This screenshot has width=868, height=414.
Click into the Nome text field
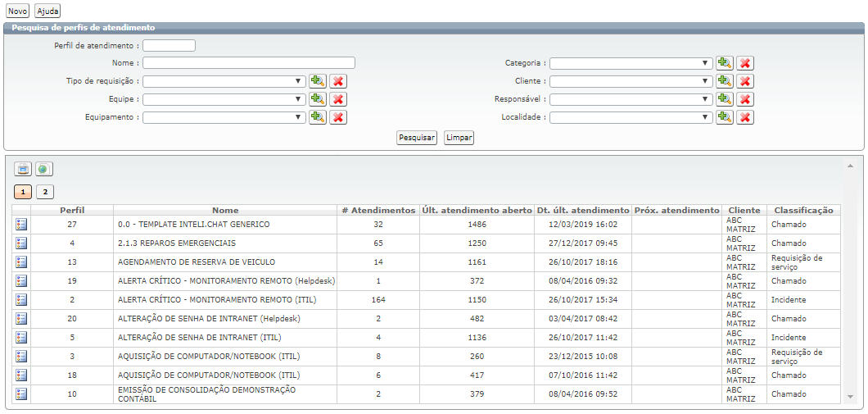pos(249,63)
